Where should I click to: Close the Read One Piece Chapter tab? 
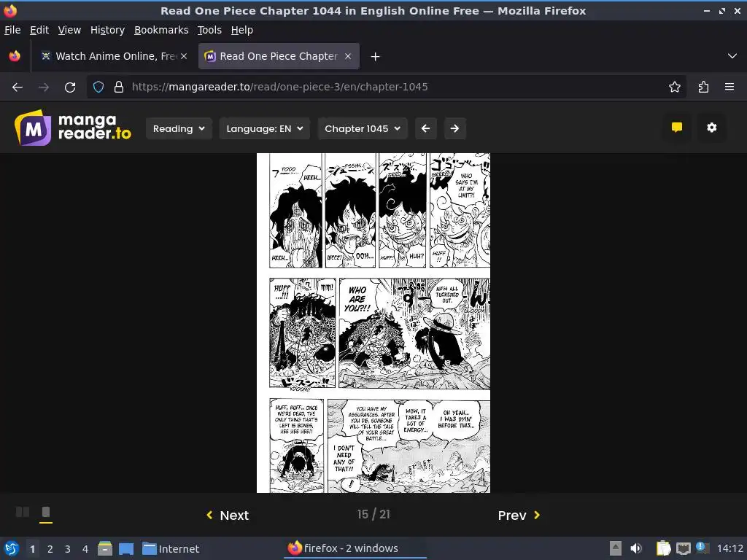(348, 56)
